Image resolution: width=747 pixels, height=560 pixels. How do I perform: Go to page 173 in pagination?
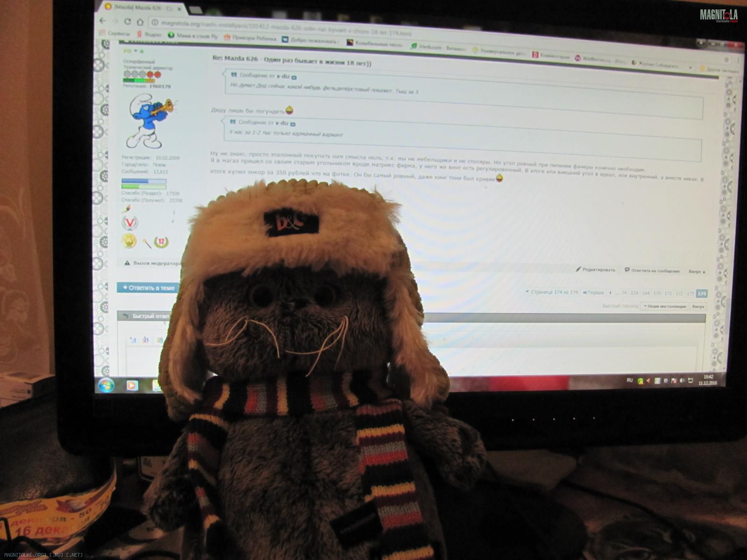pyautogui.click(x=690, y=294)
